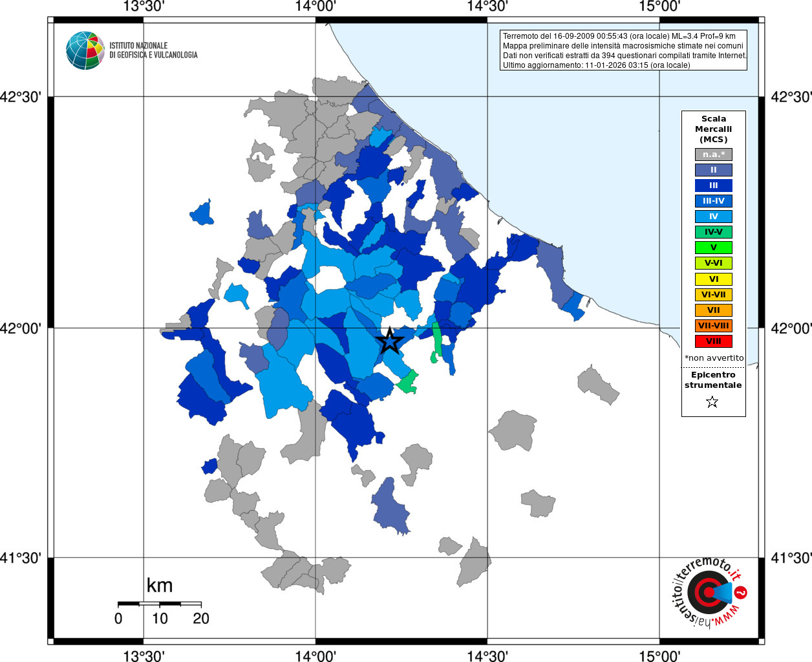This screenshot has height=662, width=812.
Task: Click top axis label 14°00'
Action: (315, 6)
